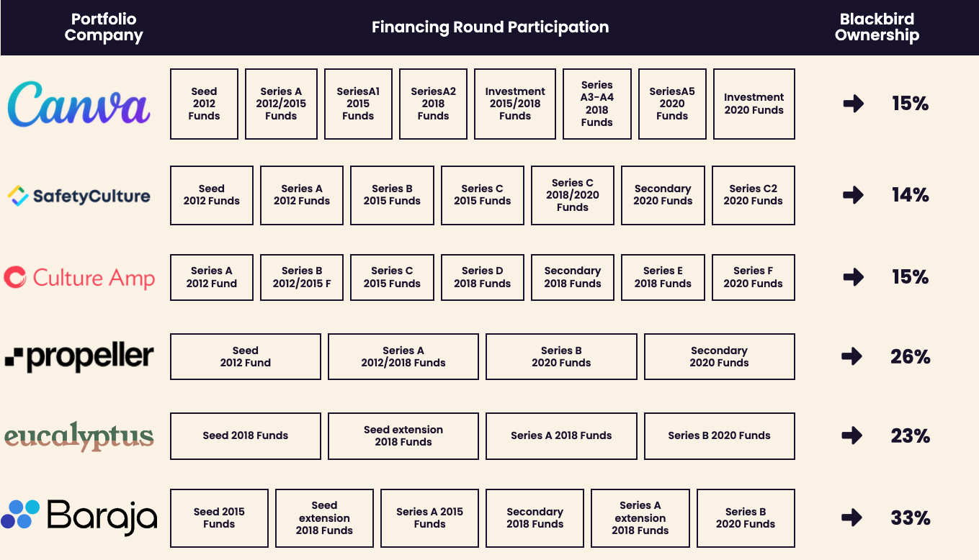Screen dimensions: 979x560
Task: Click the Baraja logo
Action: 79,518
